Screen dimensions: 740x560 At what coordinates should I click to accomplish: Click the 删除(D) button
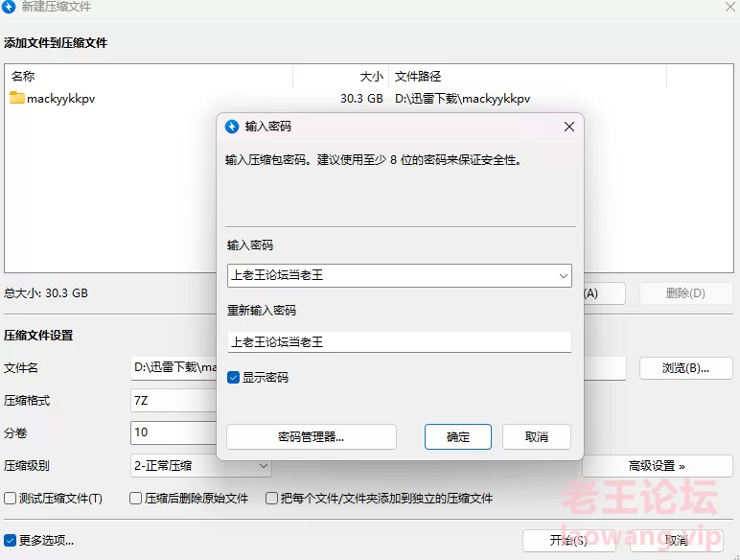[685, 293]
